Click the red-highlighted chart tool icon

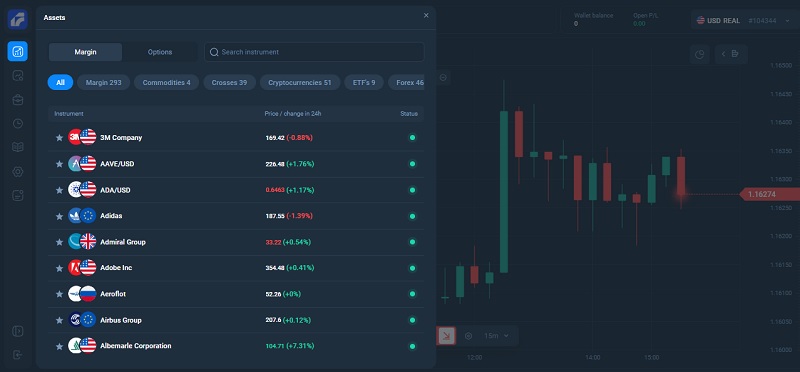click(446, 336)
